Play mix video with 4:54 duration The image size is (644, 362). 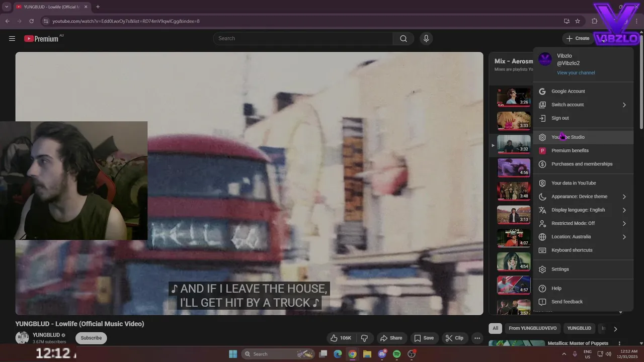pyautogui.click(x=514, y=261)
